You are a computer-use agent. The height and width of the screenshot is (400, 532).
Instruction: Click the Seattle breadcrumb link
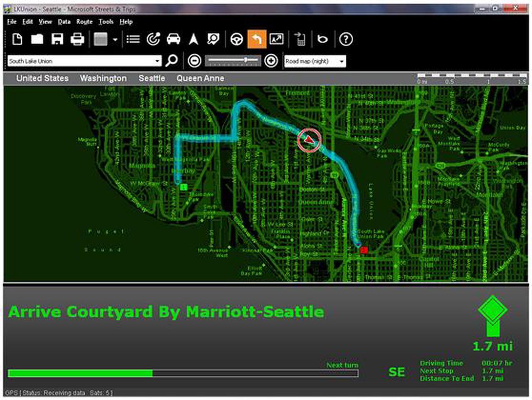pyautogui.click(x=152, y=78)
